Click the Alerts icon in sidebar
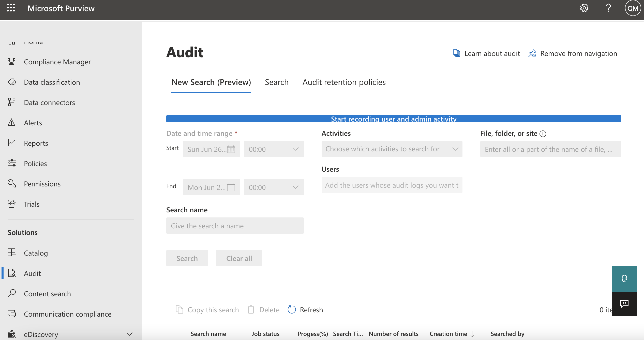Viewport: 644px width, 340px height. click(x=12, y=122)
